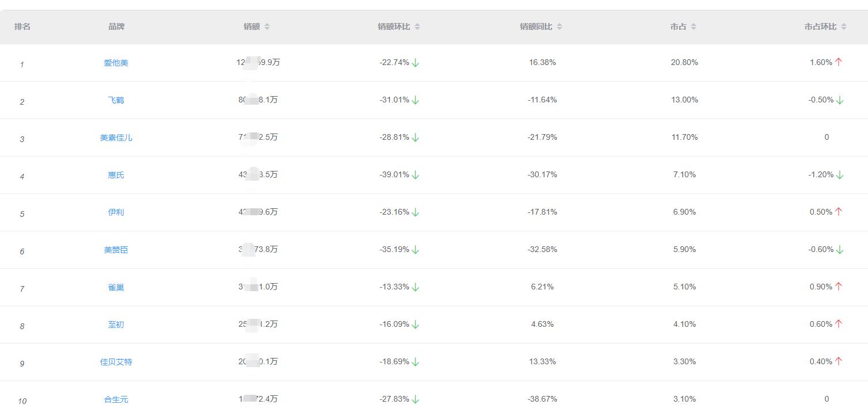Image resolution: width=868 pixels, height=412 pixels.
Task: Select the 7.10% market share cell
Action: click(684, 174)
